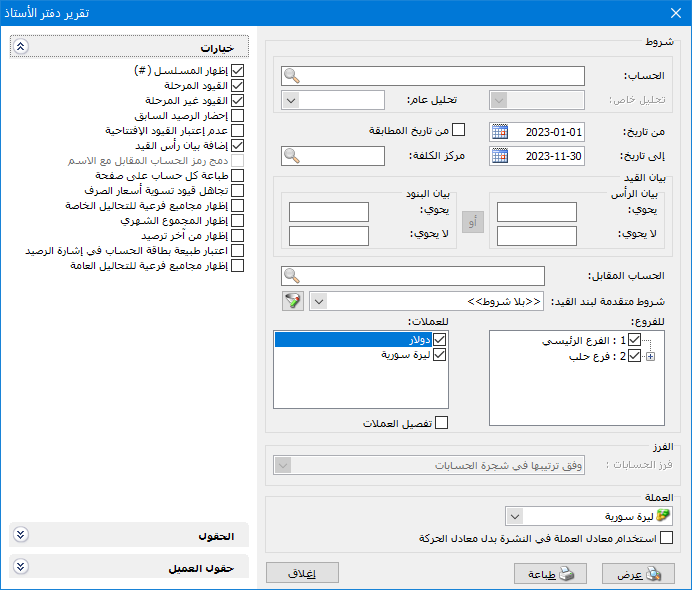Click into the الحساب account input field
This screenshot has width=692, height=590.
(x=432, y=76)
